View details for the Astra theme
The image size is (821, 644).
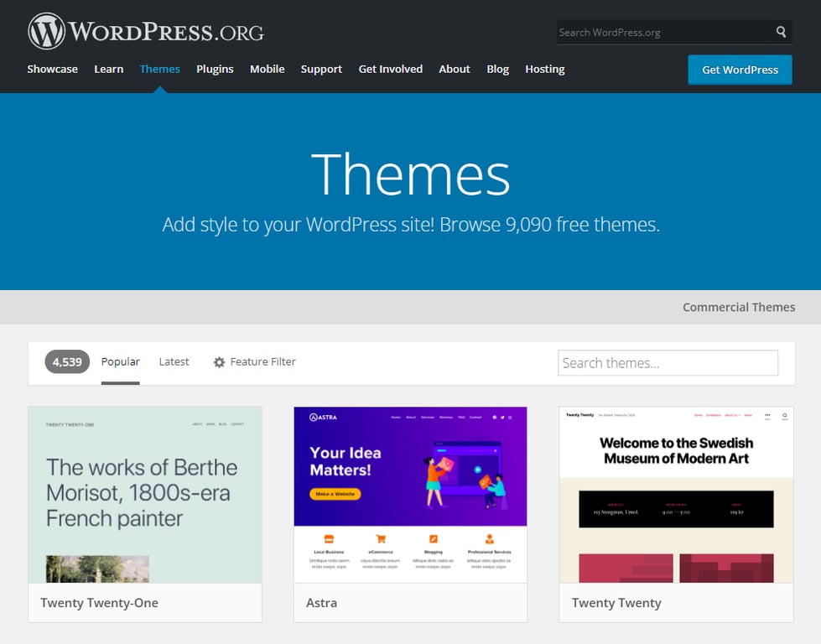click(322, 602)
